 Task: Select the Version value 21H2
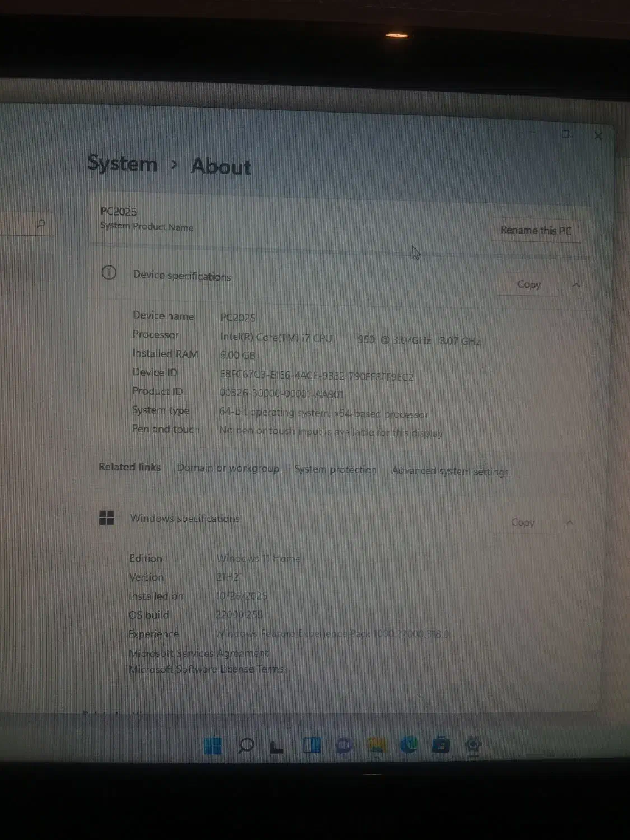click(x=227, y=577)
